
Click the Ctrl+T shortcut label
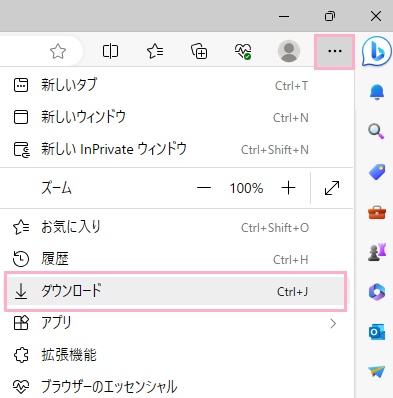coord(291,86)
